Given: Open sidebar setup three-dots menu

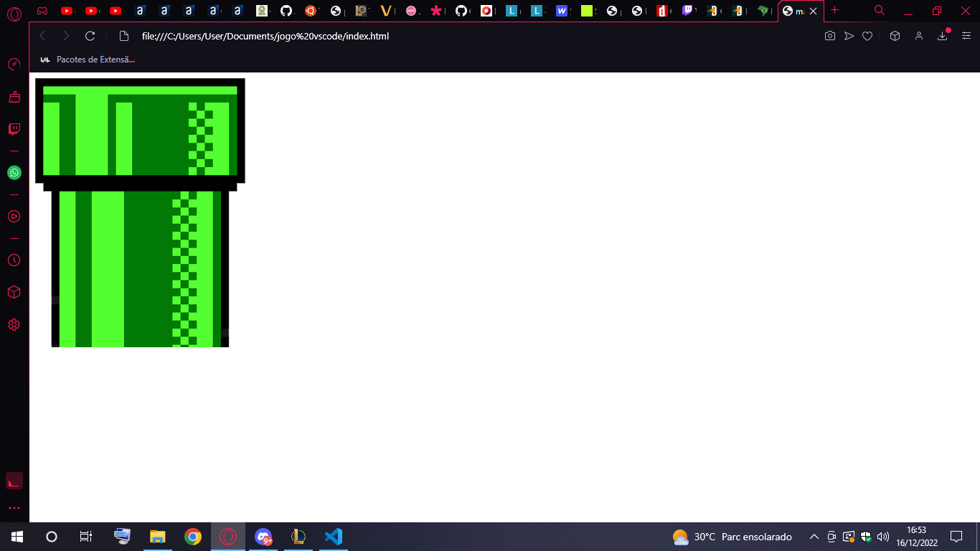Looking at the screenshot, I should pyautogui.click(x=14, y=508).
